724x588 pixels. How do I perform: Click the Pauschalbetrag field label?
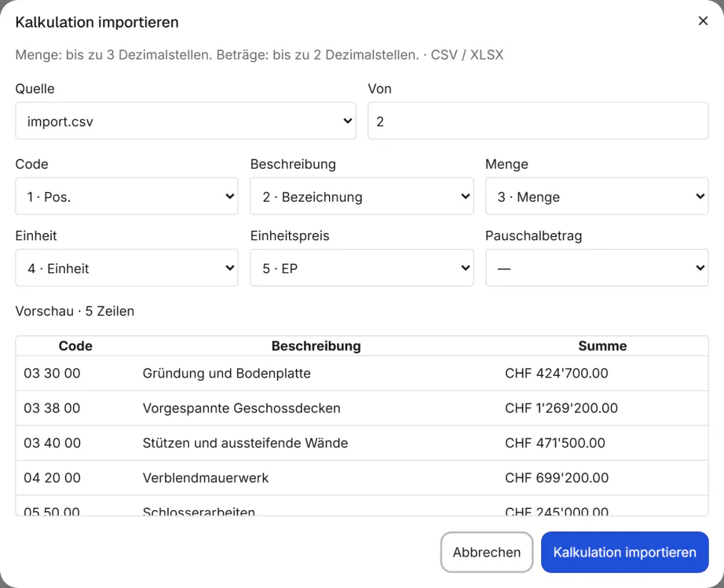point(533,236)
